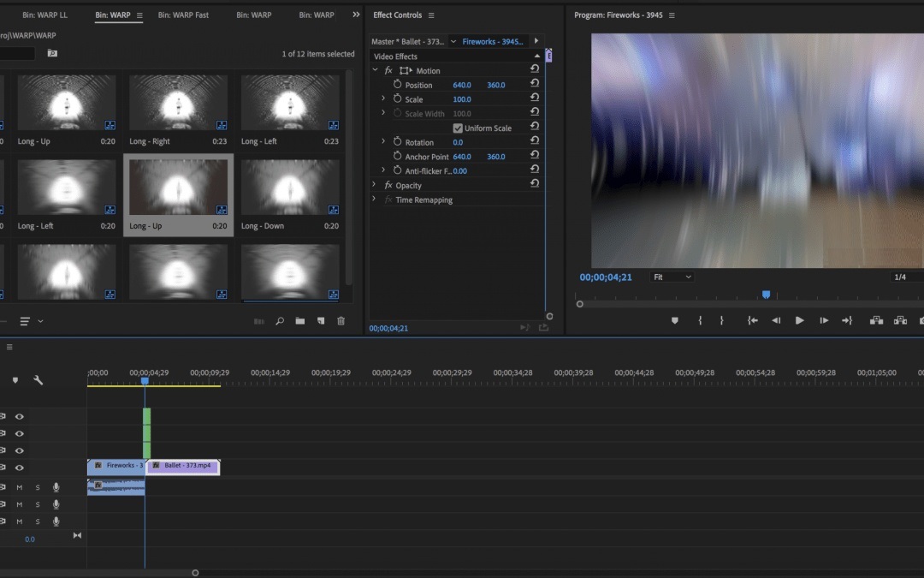Viewport: 924px width, 578px height.
Task: Play the Program monitor sequence
Action: [800, 320]
